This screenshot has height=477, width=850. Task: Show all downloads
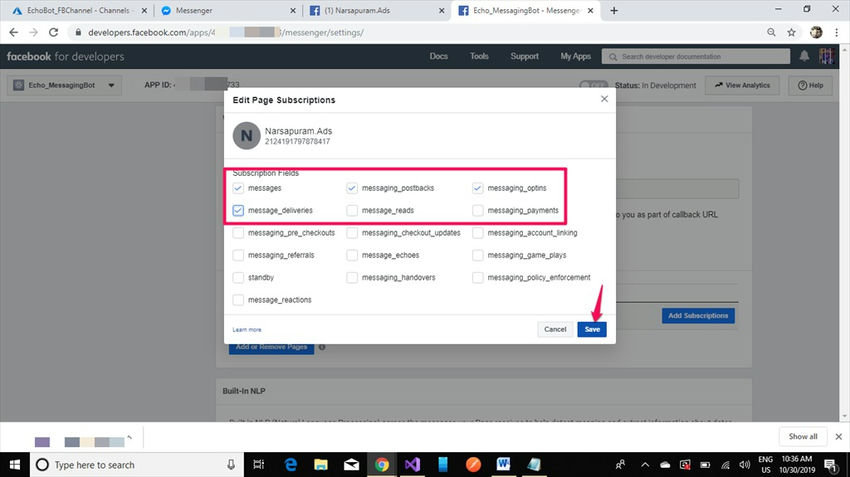click(803, 436)
